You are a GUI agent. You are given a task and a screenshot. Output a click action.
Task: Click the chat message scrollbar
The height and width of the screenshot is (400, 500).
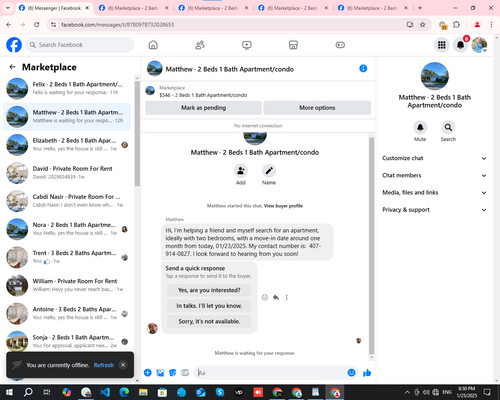[x=371, y=245]
